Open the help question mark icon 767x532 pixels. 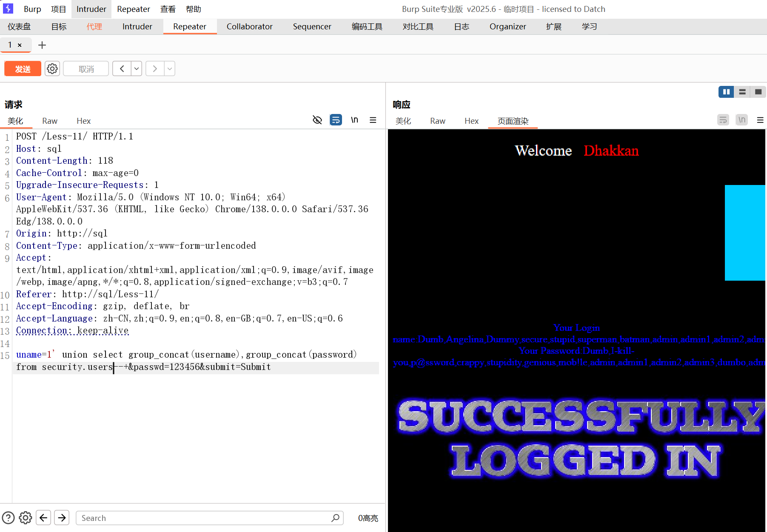click(x=8, y=518)
